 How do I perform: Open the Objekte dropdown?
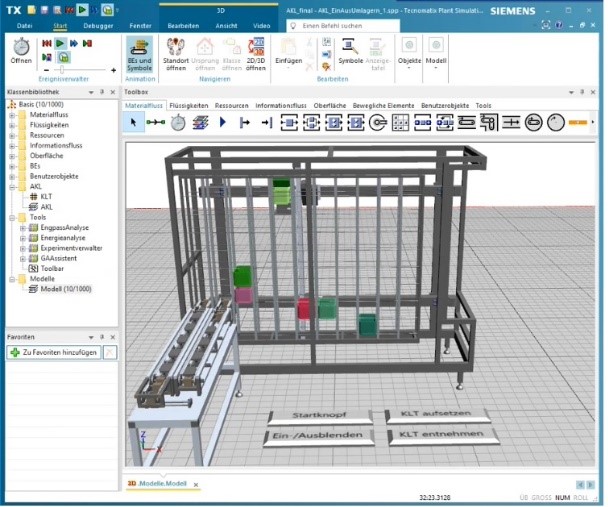(x=409, y=53)
